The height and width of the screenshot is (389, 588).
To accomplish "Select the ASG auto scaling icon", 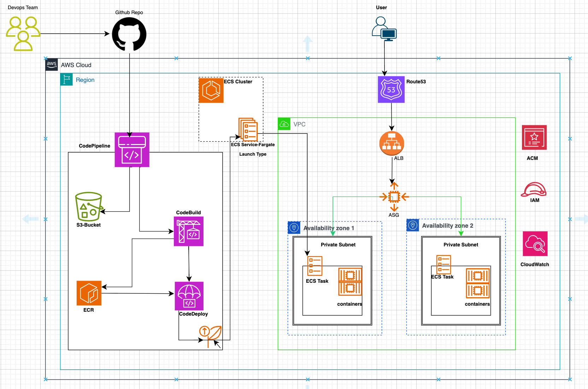I will pos(394,197).
